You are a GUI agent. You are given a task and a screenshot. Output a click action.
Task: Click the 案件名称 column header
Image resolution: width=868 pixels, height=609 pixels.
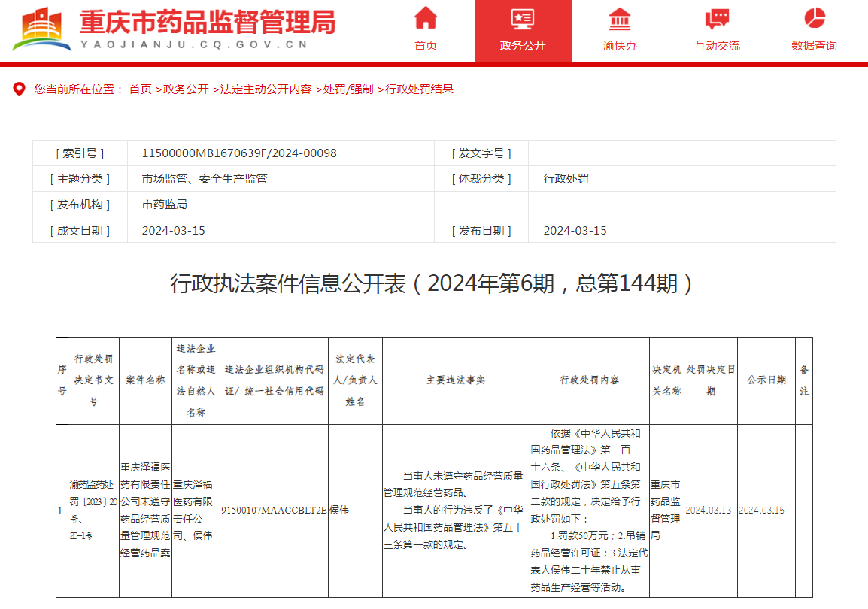[x=145, y=380]
